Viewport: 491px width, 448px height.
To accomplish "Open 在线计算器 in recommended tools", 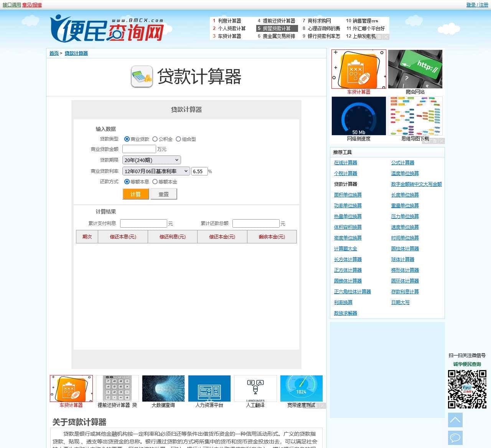I will click(x=346, y=163).
